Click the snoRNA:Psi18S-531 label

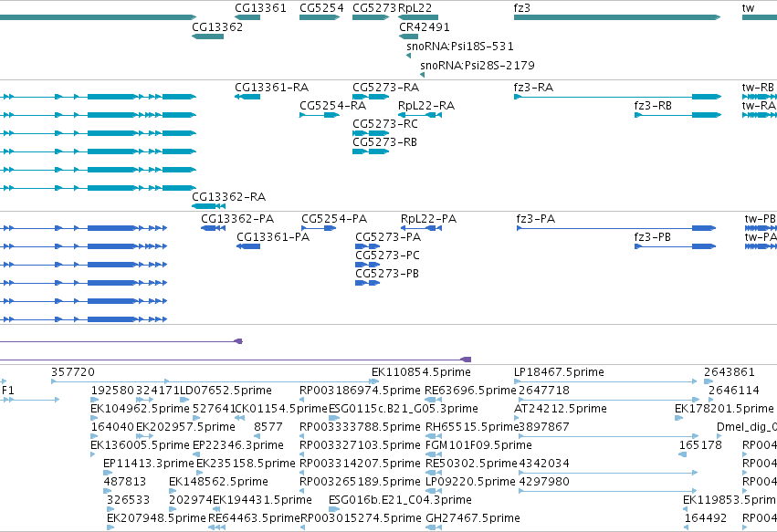click(460, 47)
